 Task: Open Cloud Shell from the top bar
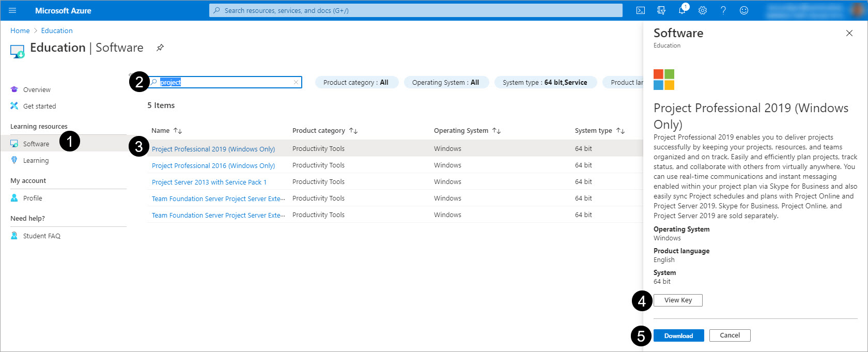coord(641,10)
